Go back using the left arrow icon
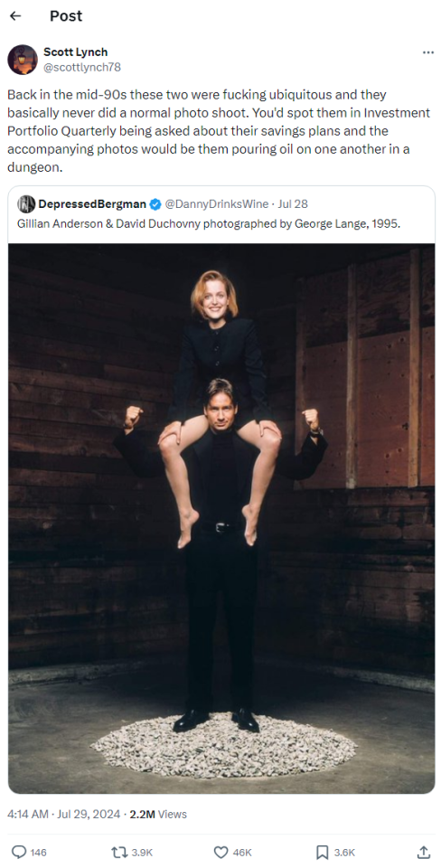441x868 pixels. point(15,16)
